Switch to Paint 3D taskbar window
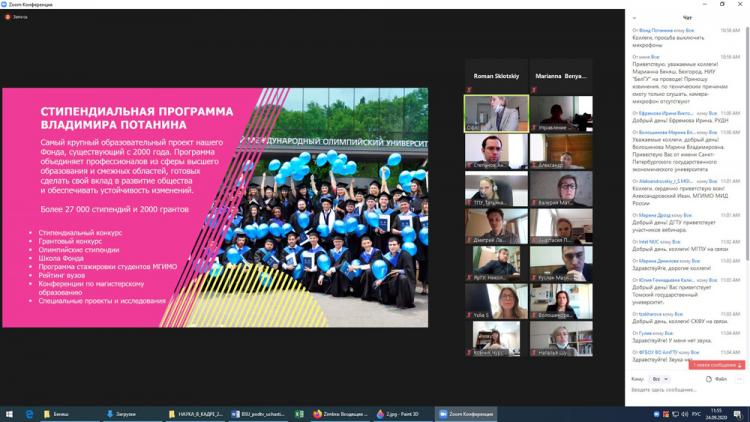Image resolution: width=750 pixels, height=422 pixels. click(401, 414)
